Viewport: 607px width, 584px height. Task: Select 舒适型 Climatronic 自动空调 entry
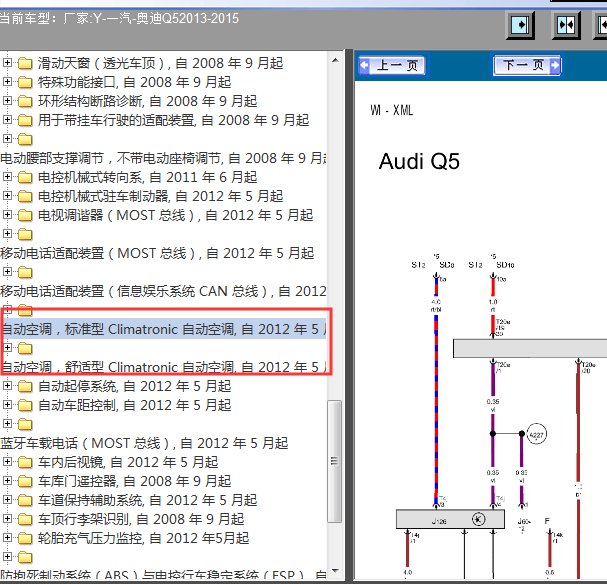[x=163, y=366]
